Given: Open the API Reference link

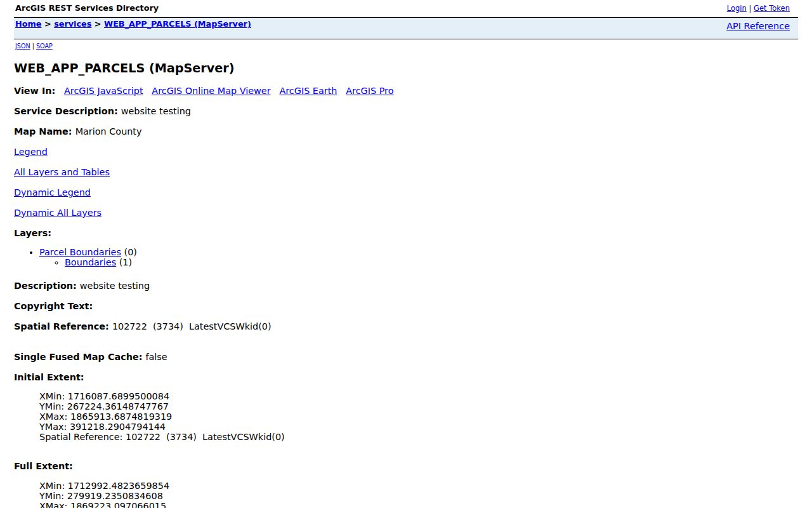Looking at the screenshot, I should 758,26.
